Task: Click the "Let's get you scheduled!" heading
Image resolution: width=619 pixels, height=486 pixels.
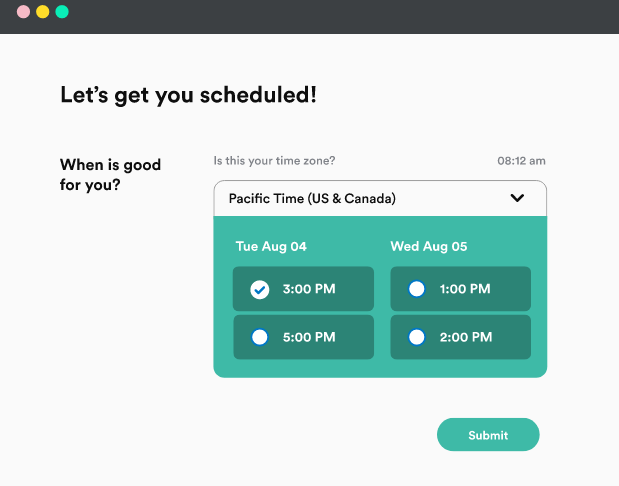Action: [x=188, y=95]
